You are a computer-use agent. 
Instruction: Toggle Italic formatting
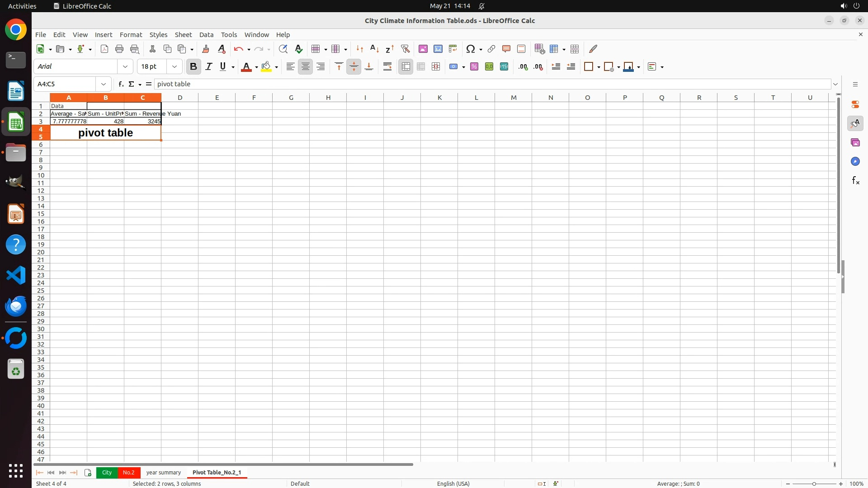pyautogui.click(x=208, y=67)
